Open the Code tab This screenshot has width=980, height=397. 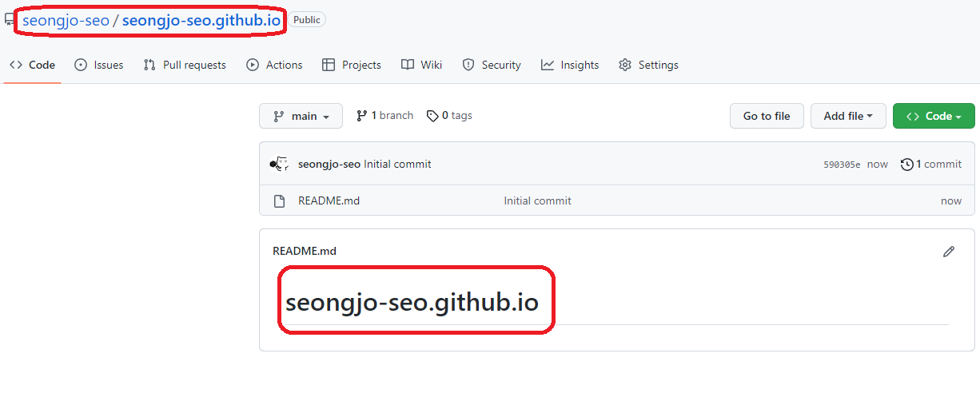point(32,65)
